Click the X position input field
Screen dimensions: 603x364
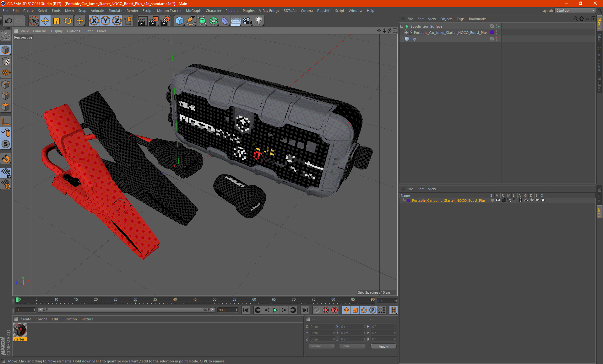click(322, 327)
